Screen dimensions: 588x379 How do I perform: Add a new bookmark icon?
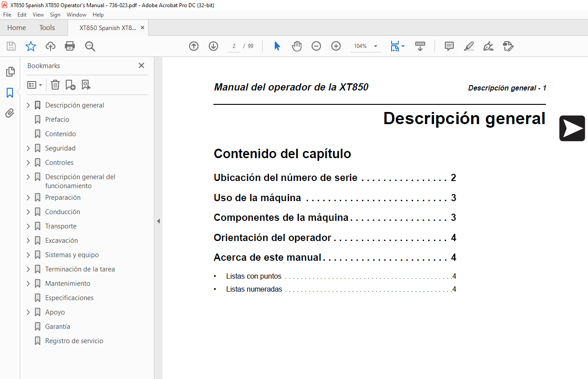[x=70, y=85]
